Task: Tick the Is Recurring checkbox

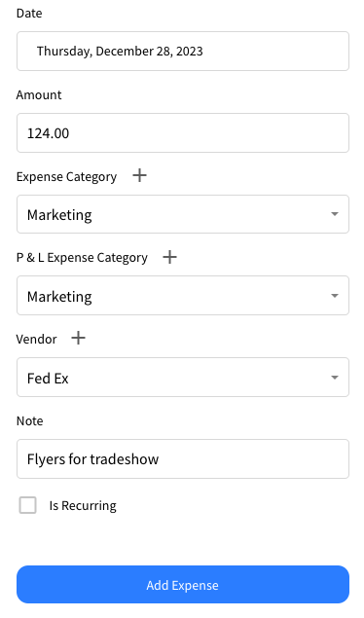Action: [x=28, y=505]
